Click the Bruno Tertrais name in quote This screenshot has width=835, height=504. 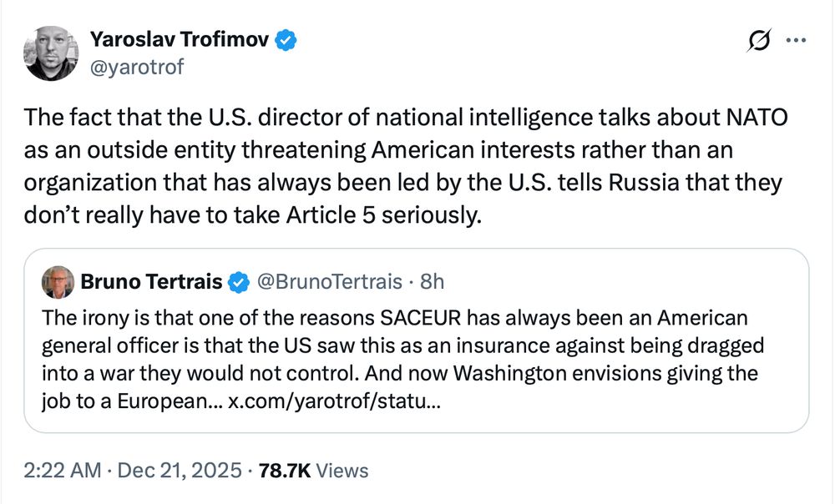click(151, 283)
